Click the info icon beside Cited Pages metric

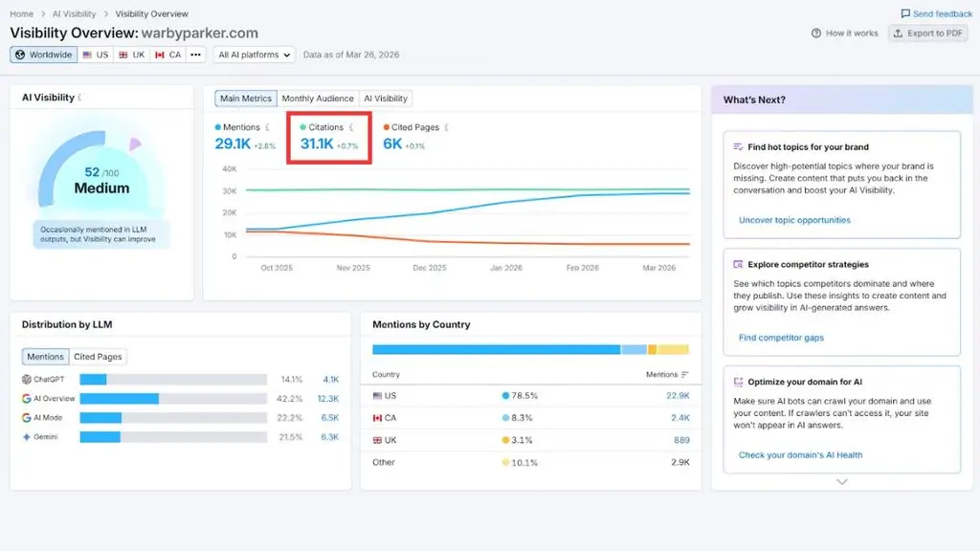click(446, 127)
